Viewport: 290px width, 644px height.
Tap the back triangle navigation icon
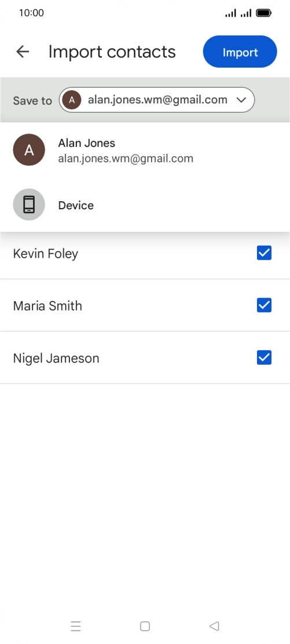pos(214,626)
